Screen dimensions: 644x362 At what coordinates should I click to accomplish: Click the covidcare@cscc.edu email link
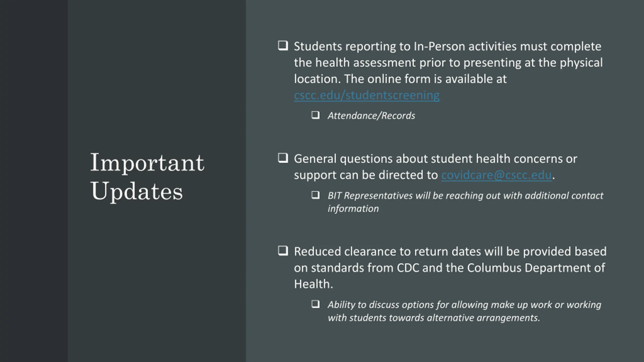click(496, 175)
